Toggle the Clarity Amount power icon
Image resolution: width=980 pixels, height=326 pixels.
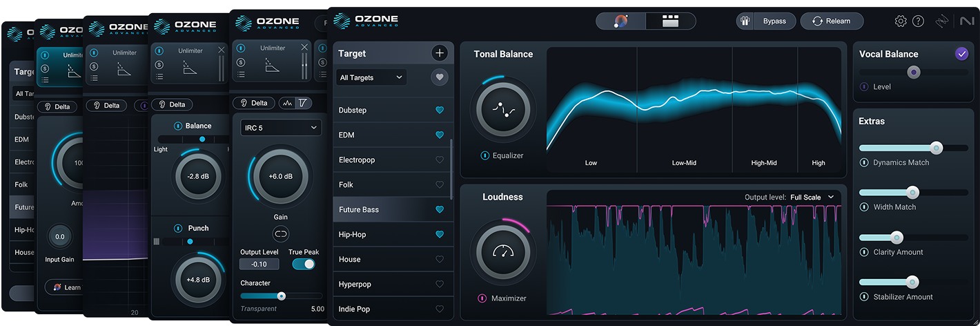pos(864,252)
